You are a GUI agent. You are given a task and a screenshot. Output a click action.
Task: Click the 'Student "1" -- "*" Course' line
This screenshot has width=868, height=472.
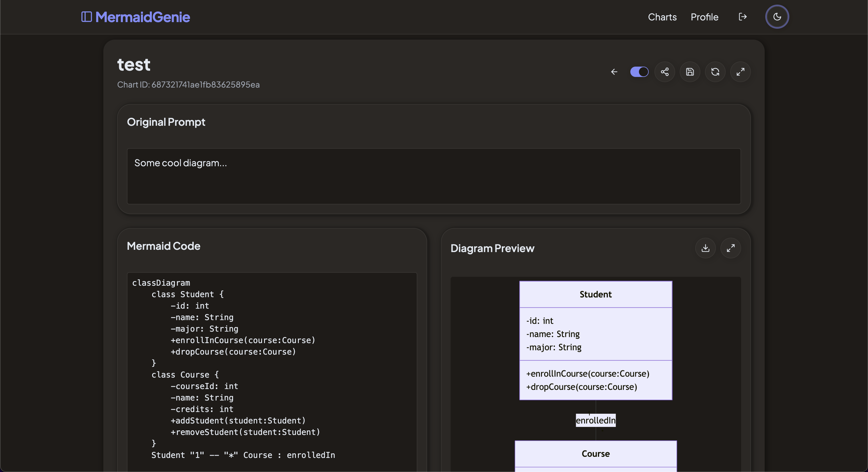243,455
